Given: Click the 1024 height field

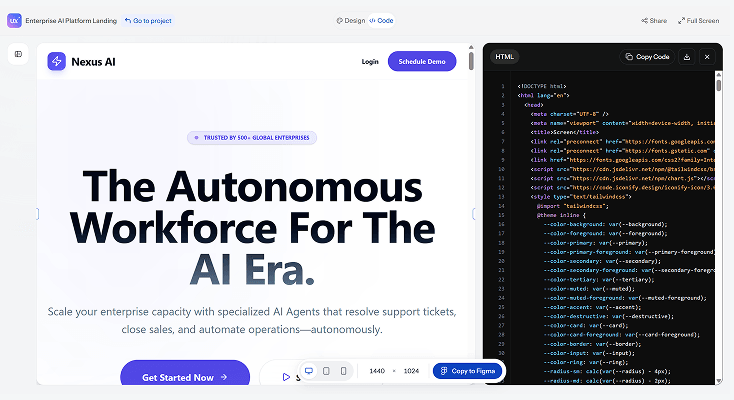Looking at the screenshot, I should 411,371.
